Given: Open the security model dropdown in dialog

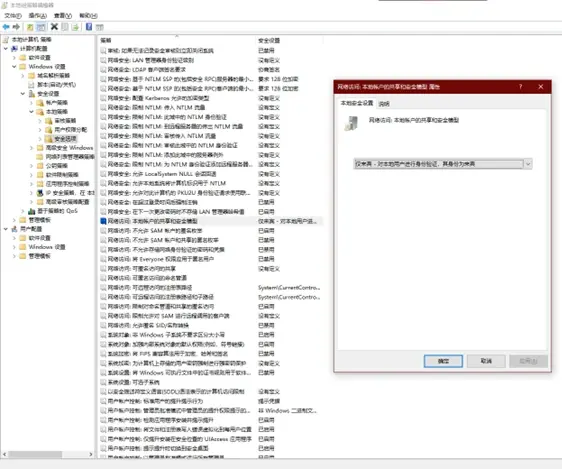Looking at the screenshot, I should (x=528, y=164).
